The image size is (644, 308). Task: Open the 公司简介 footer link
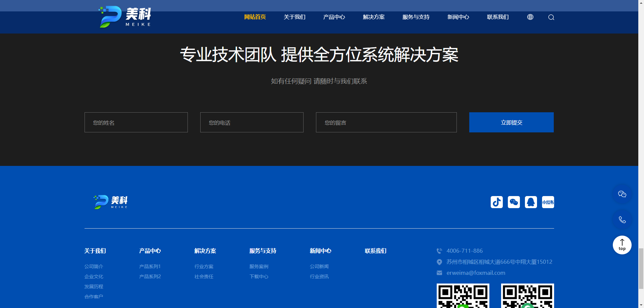[x=94, y=266]
